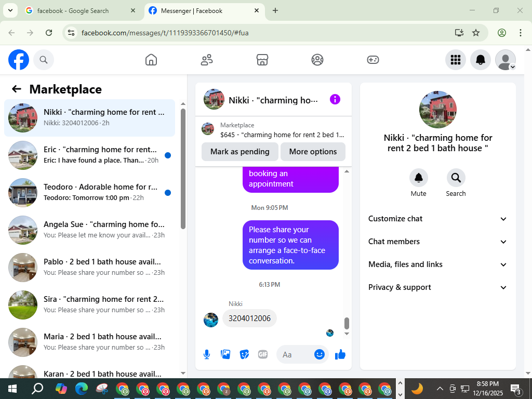Screen dimensions: 532x399
Task: View site information icon in address bar
Action: (71, 33)
